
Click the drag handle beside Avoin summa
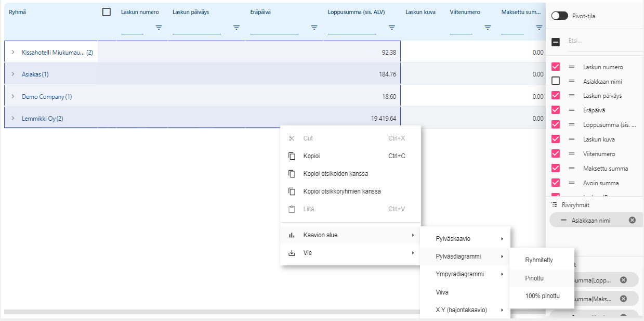tap(572, 183)
